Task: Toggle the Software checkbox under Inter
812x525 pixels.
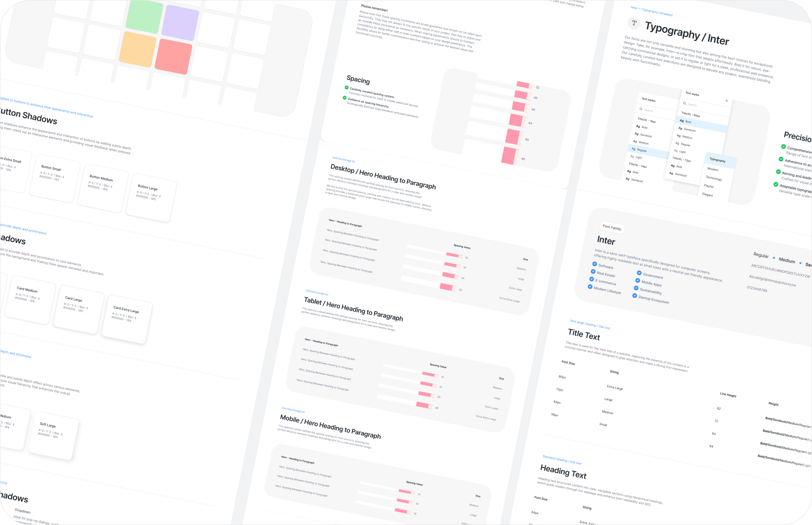Action: coord(595,264)
